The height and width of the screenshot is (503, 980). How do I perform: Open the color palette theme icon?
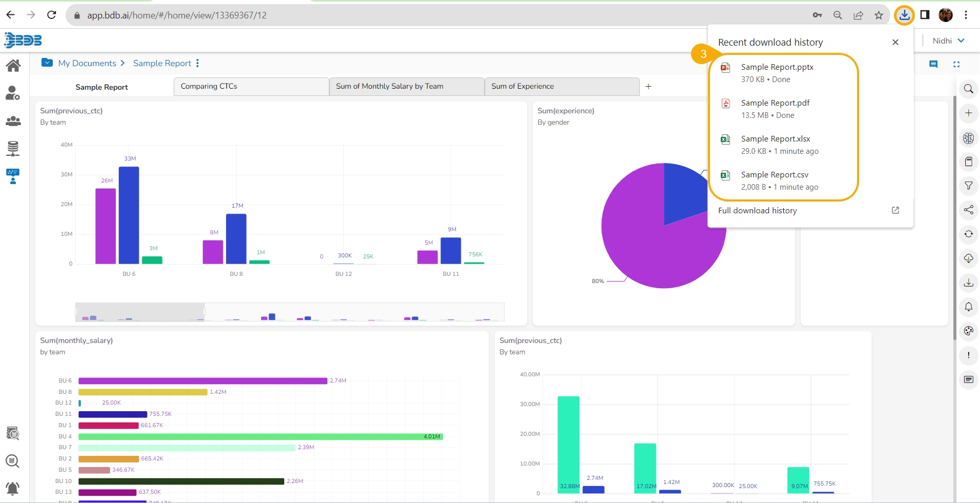point(968,331)
